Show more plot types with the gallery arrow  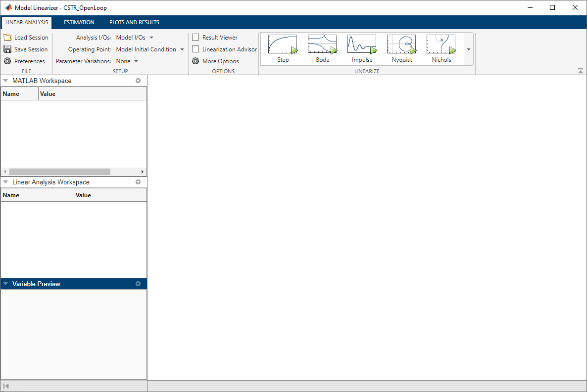point(468,49)
